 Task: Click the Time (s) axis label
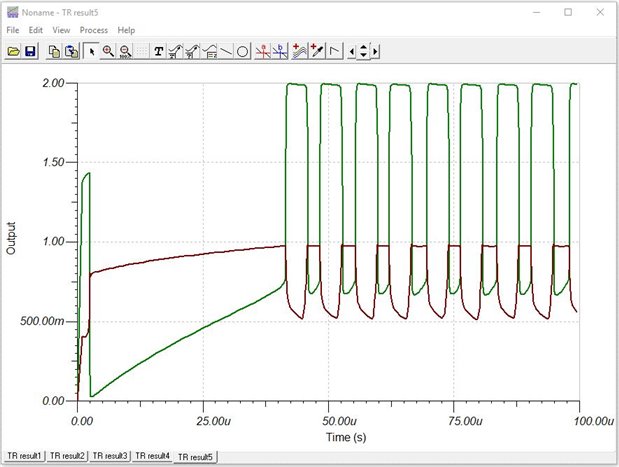pos(346,437)
